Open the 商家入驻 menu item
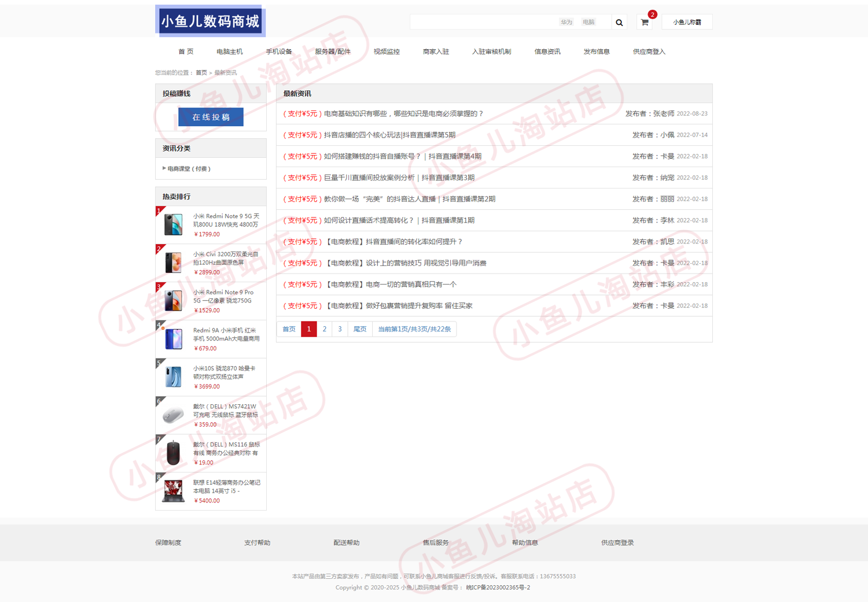Image resolution: width=868 pixels, height=602 pixels. pos(436,51)
